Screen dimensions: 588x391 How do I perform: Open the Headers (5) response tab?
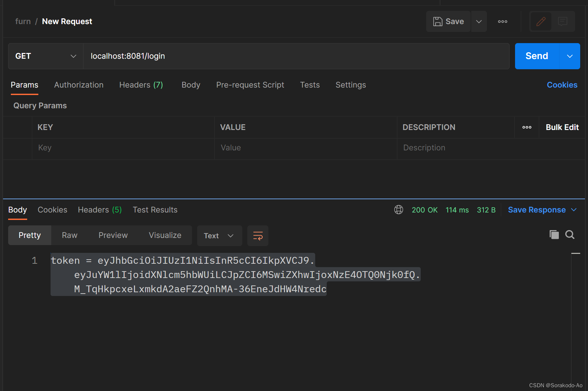(99, 210)
